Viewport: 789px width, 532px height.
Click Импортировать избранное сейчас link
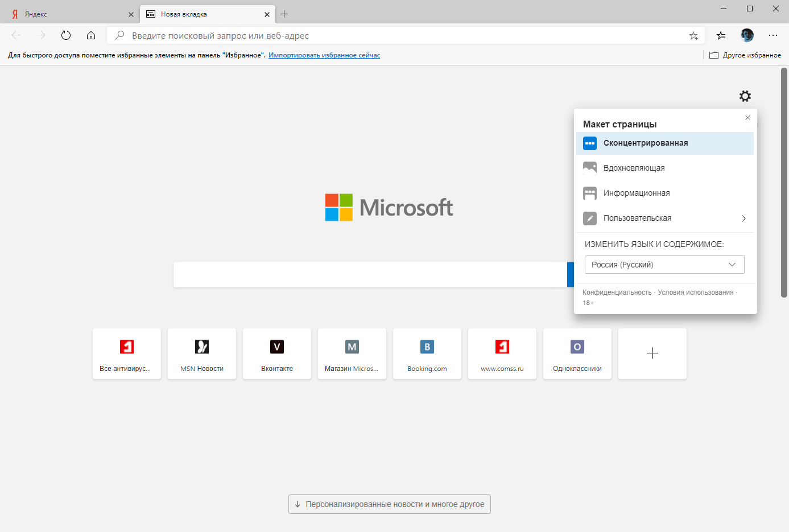pyautogui.click(x=324, y=55)
